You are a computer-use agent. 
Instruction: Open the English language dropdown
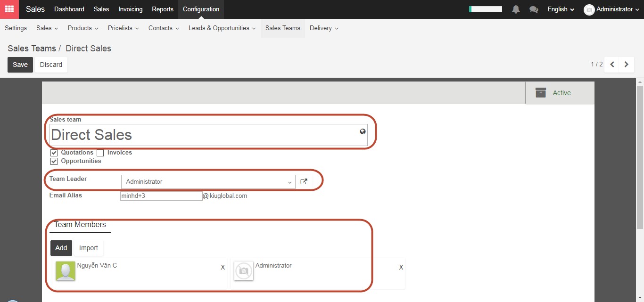[561, 9]
